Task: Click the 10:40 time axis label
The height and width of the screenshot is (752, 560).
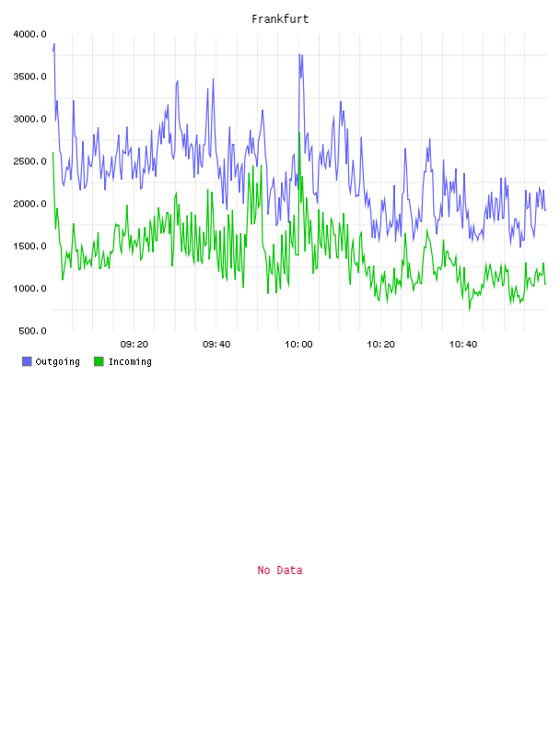Action: point(463,345)
